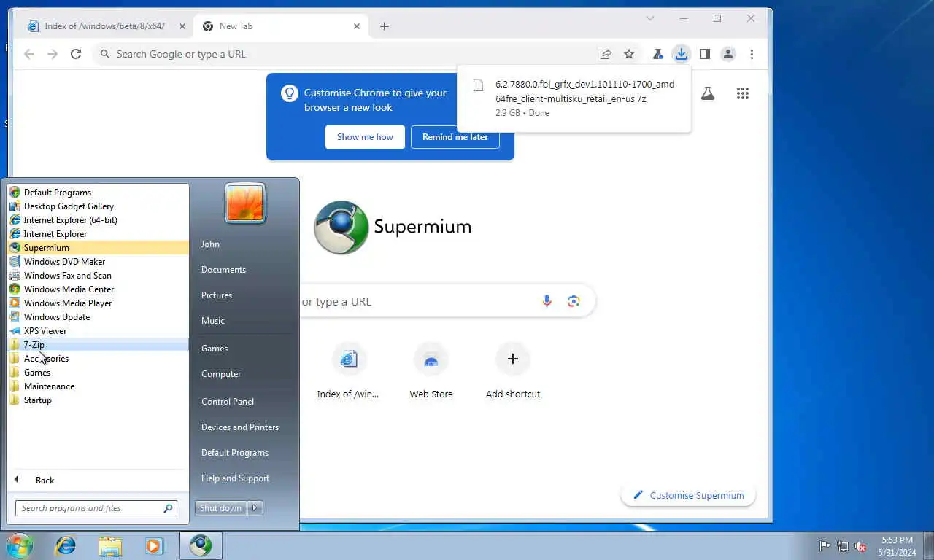Open the Documents library link
The image size is (934, 560).
click(223, 270)
